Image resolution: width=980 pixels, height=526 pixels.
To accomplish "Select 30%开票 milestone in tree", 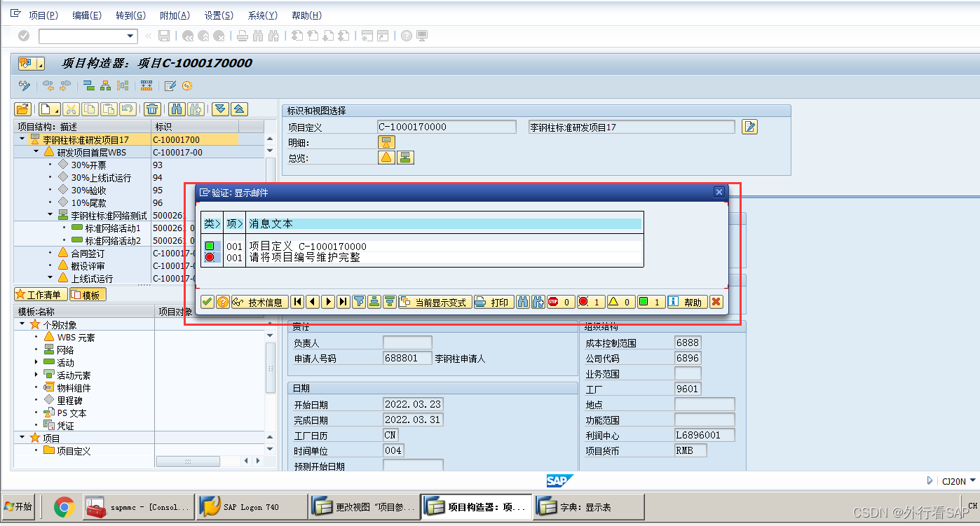I will pyautogui.click(x=88, y=165).
